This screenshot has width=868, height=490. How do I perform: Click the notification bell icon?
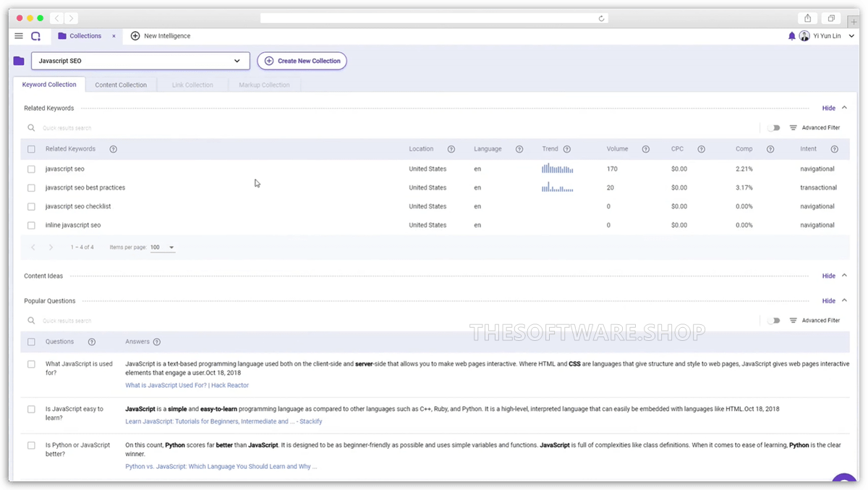click(x=791, y=35)
